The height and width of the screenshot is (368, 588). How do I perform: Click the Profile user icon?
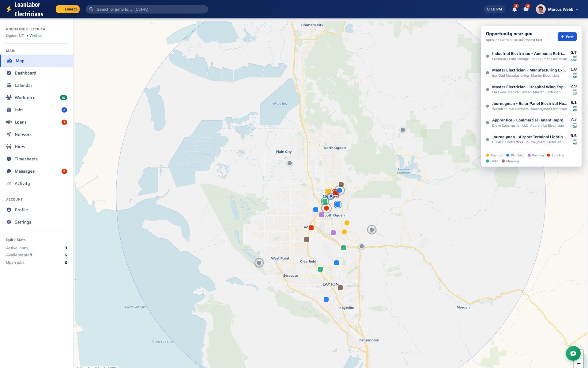click(9, 210)
